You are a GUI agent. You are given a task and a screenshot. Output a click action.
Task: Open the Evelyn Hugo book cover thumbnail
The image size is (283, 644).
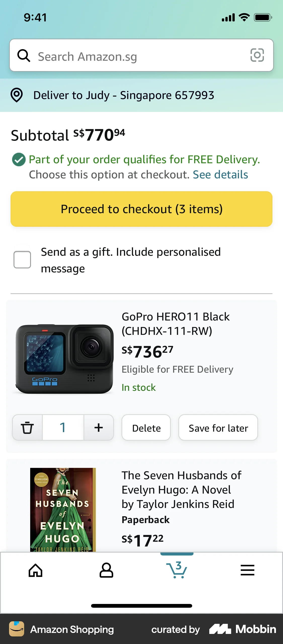click(63, 511)
